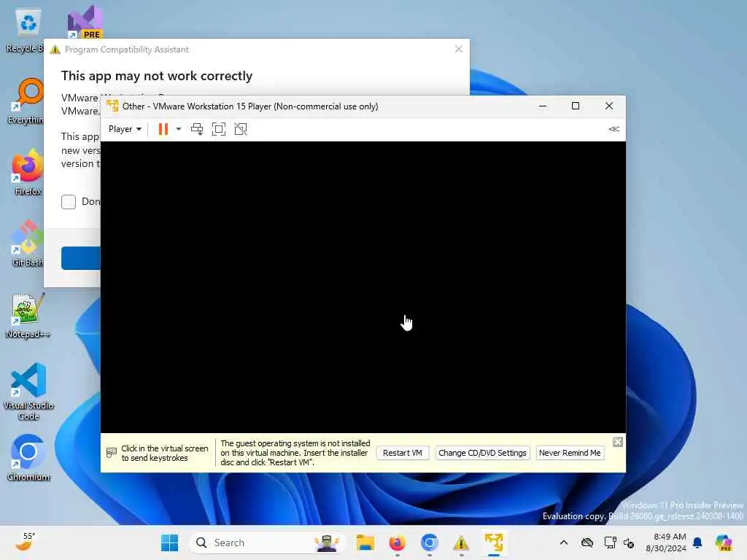Image resolution: width=747 pixels, height=560 pixels.
Task: Show hidden system tray icons chevron
Action: (x=564, y=542)
